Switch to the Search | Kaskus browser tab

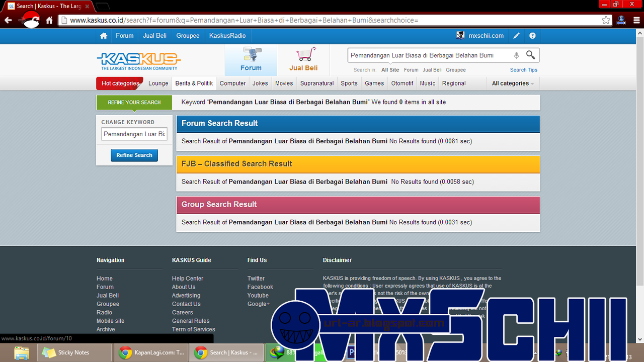coord(48,6)
